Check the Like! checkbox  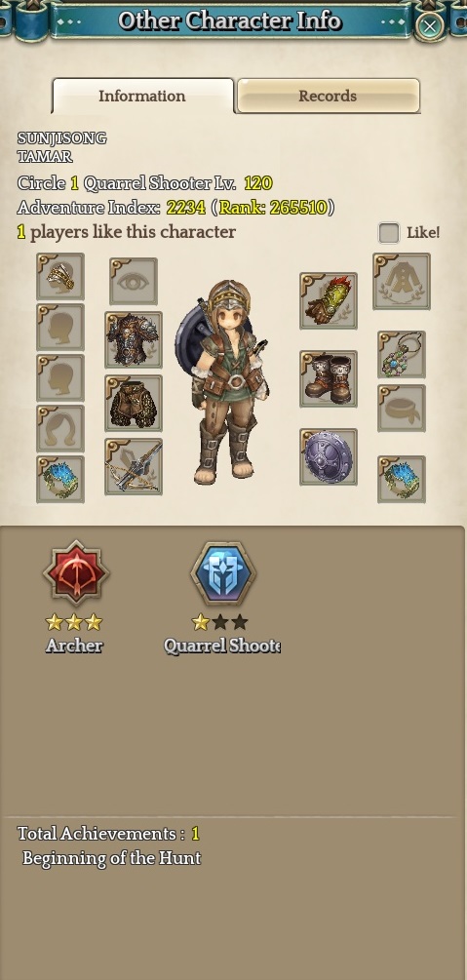pos(389,232)
